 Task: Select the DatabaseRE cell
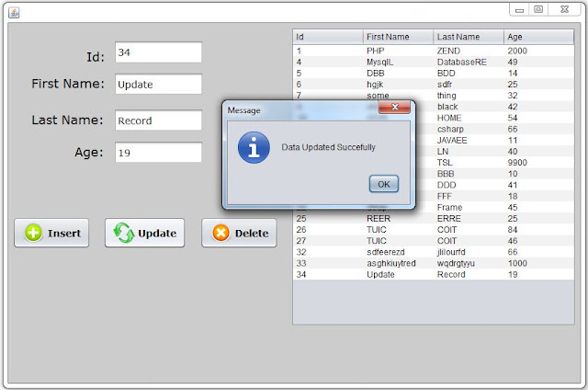click(x=469, y=62)
